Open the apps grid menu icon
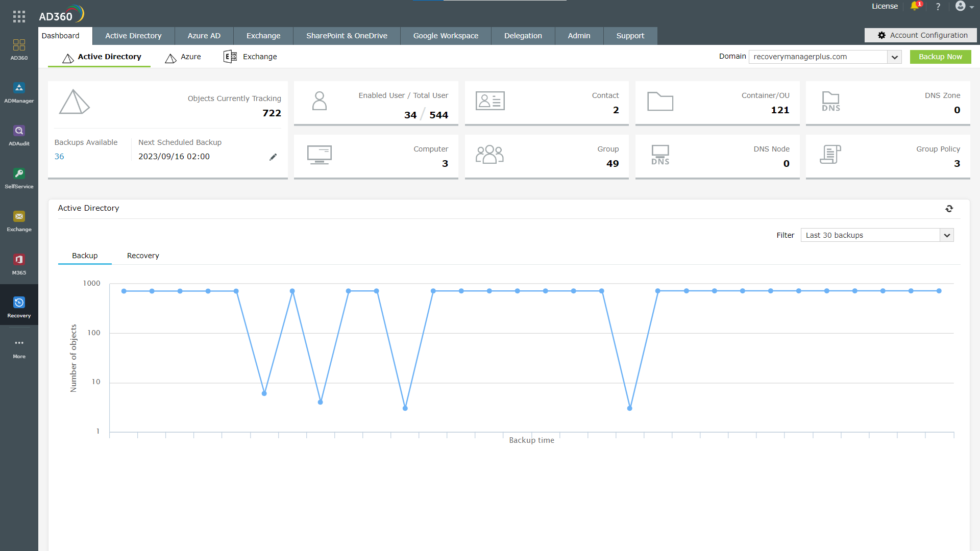The width and height of the screenshot is (980, 551). [19, 16]
